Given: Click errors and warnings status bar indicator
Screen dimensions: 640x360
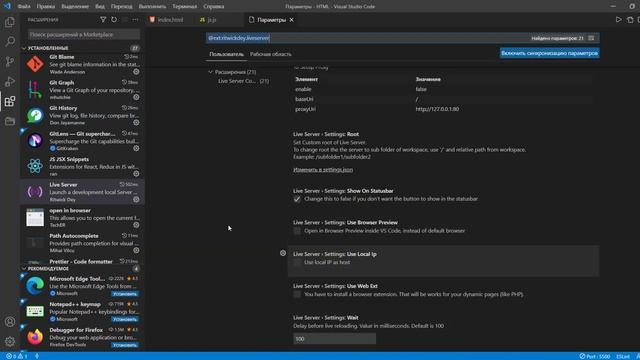Looking at the screenshot, I should point(16,356).
